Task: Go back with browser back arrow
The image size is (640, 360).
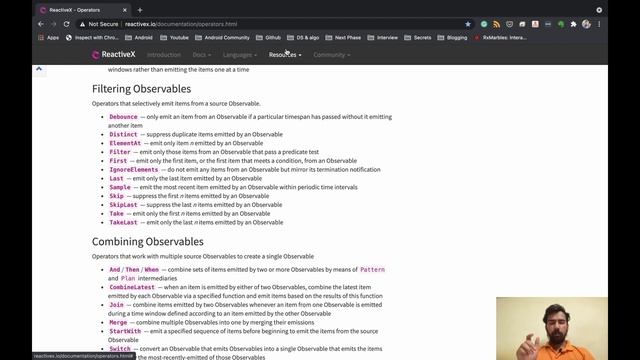Action: coord(41,24)
